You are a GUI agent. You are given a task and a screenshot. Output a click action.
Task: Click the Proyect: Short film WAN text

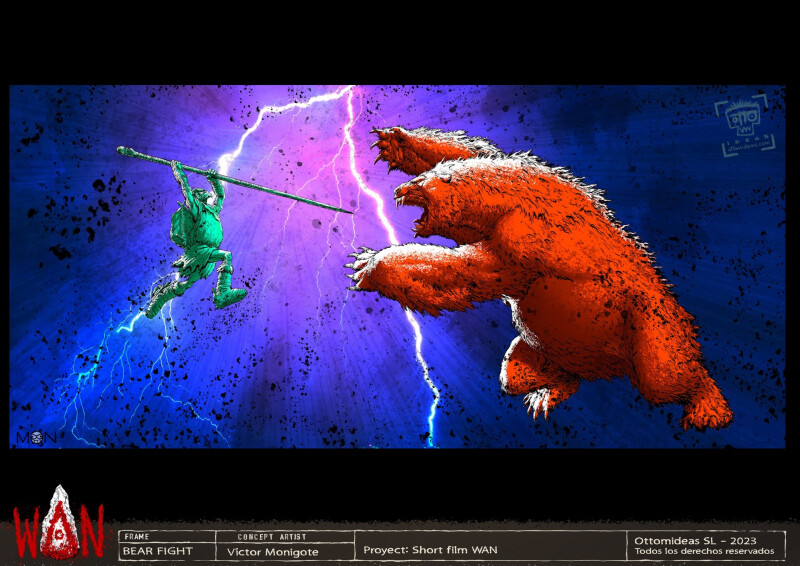pos(430,549)
